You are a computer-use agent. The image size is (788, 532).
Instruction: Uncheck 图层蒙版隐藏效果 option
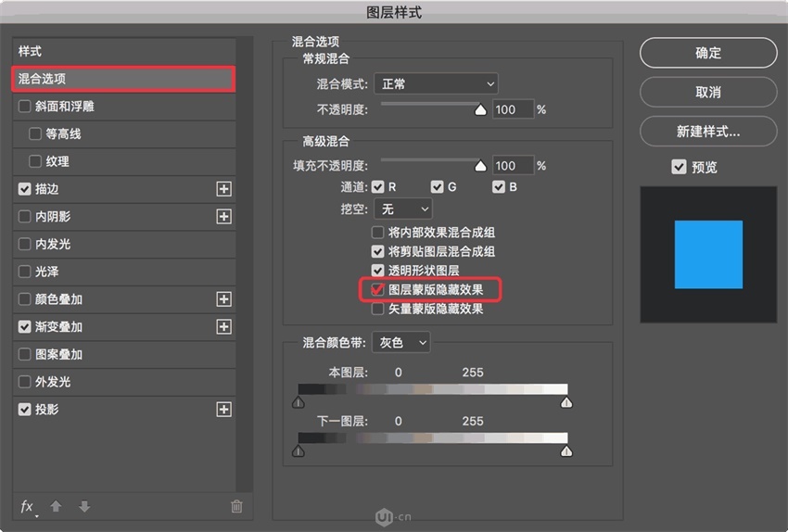pyautogui.click(x=378, y=290)
